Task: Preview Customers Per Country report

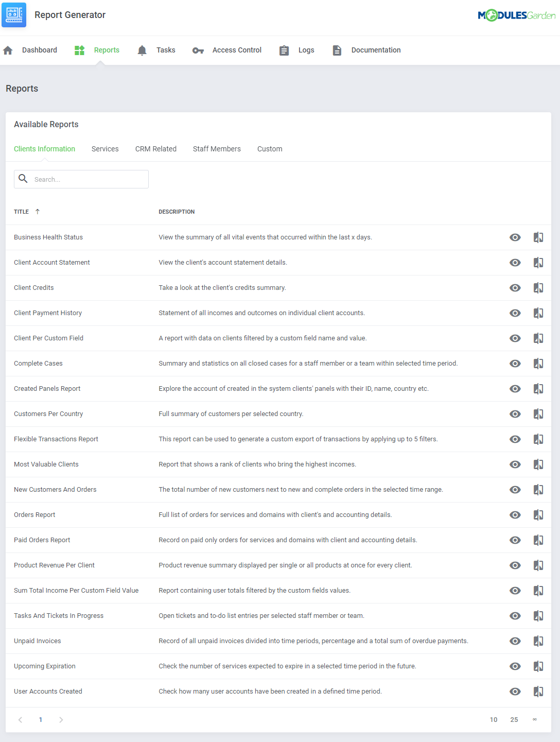Action: [x=515, y=414]
